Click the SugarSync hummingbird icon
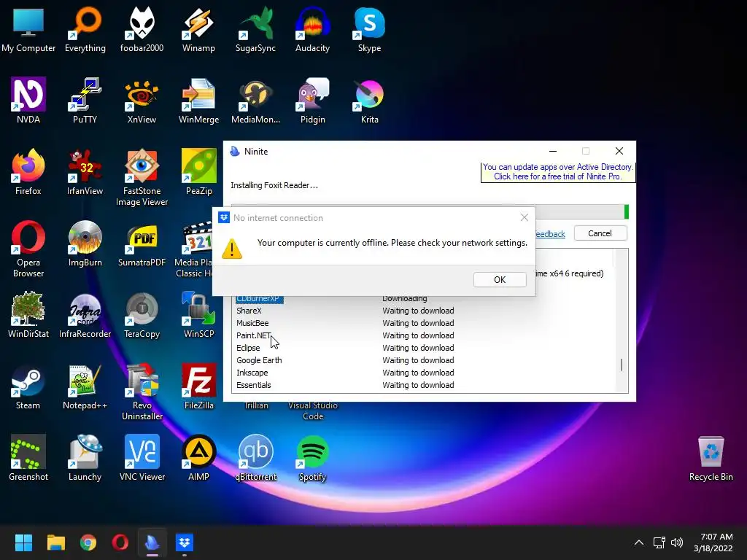This screenshot has height=560, width=747. pyautogui.click(x=256, y=28)
